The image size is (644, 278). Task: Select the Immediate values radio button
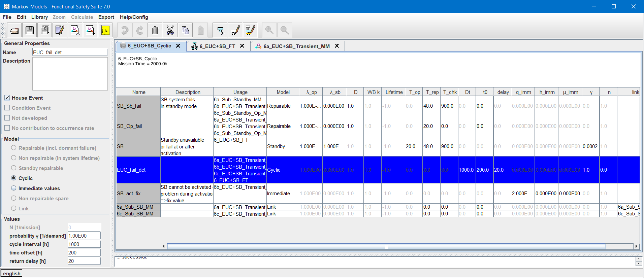coord(14,188)
